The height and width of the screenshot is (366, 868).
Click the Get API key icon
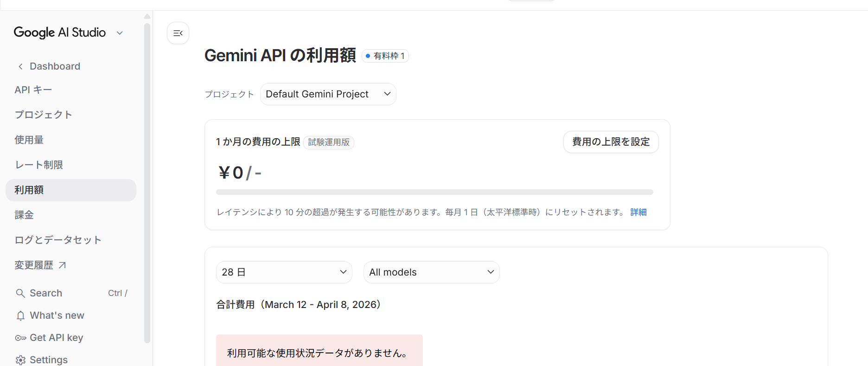click(20, 338)
